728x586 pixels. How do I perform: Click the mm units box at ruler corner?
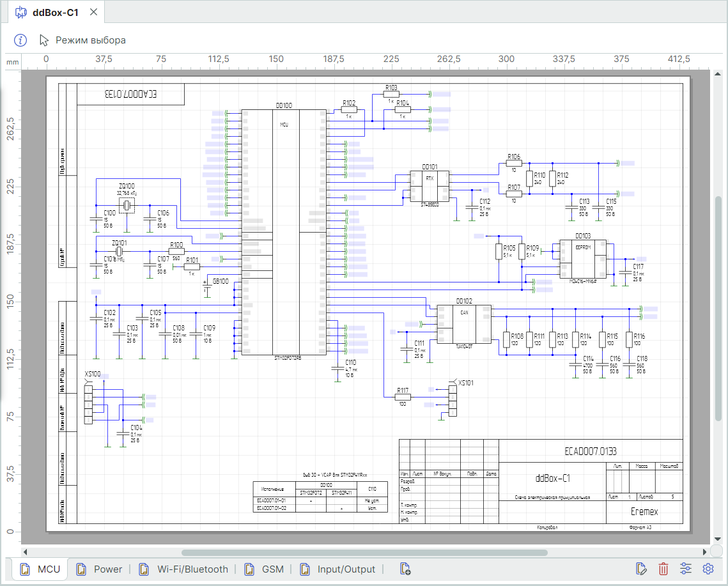pyautogui.click(x=12, y=62)
